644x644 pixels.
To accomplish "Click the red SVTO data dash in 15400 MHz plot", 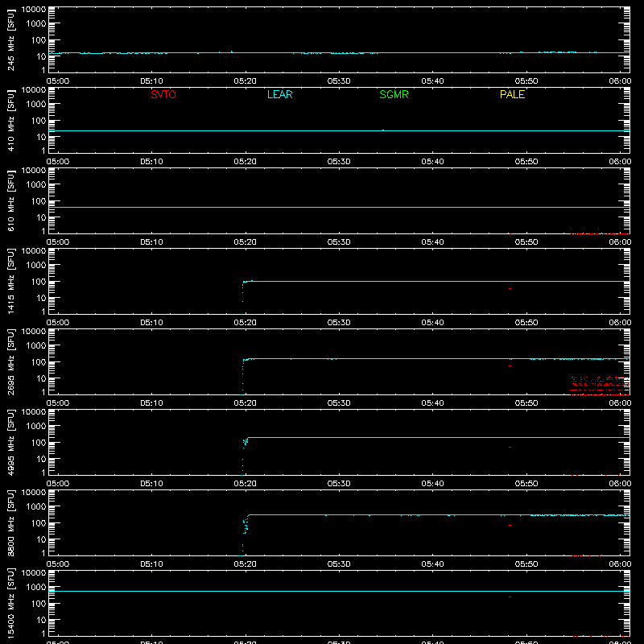I will point(510,597).
